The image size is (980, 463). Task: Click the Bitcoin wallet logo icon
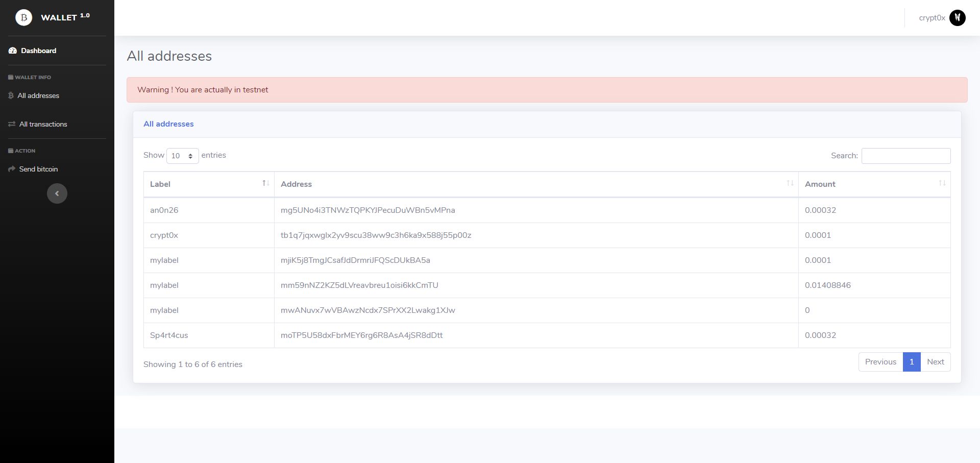pos(23,17)
